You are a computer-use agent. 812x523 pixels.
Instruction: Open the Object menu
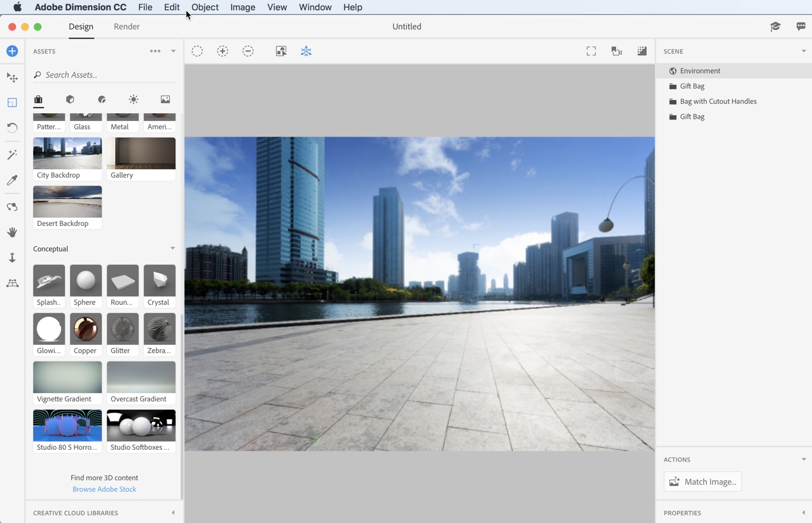click(204, 7)
